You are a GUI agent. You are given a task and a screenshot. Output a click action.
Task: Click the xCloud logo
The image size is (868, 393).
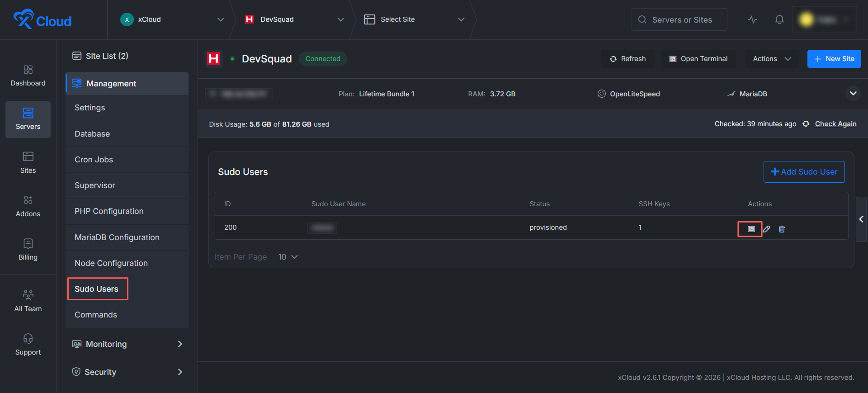42,19
